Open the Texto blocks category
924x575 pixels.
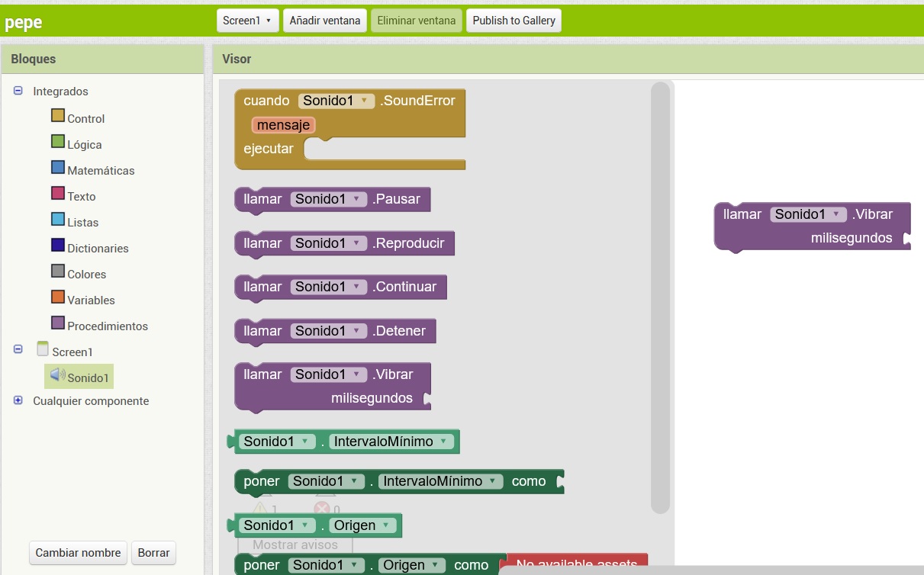click(81, 197)
